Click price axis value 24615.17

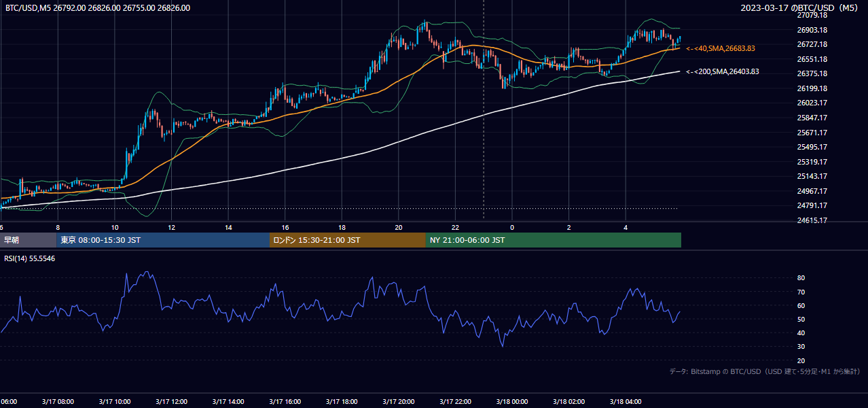point(812,220)
